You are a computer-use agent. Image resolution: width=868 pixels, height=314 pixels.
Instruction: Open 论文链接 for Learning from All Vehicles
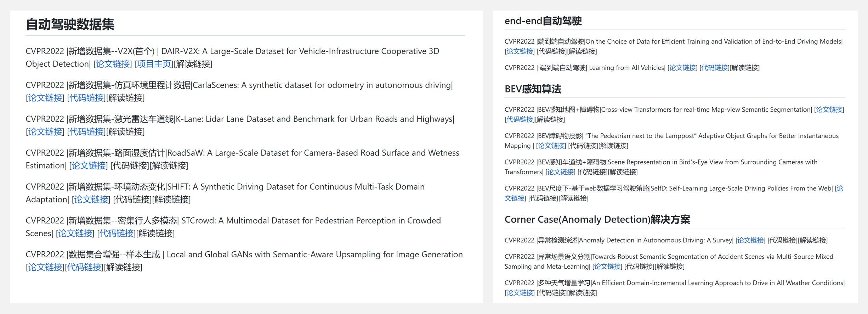click(x=682, y=68)
